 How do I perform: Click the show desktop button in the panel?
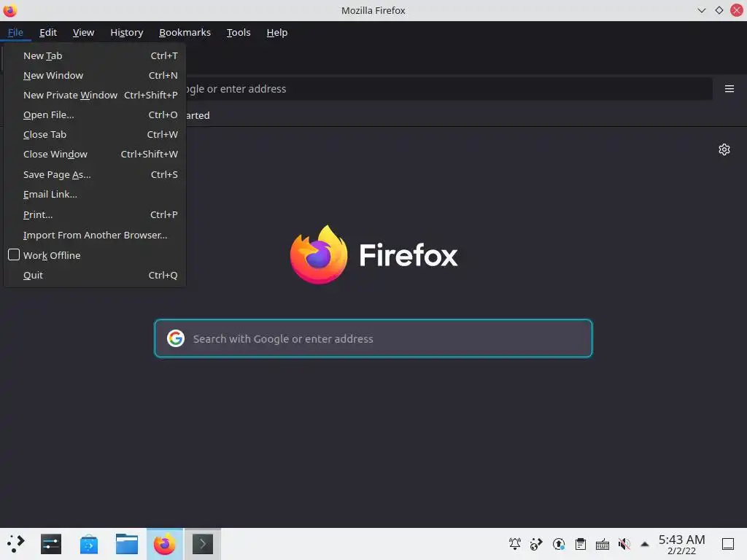(728, 544)
